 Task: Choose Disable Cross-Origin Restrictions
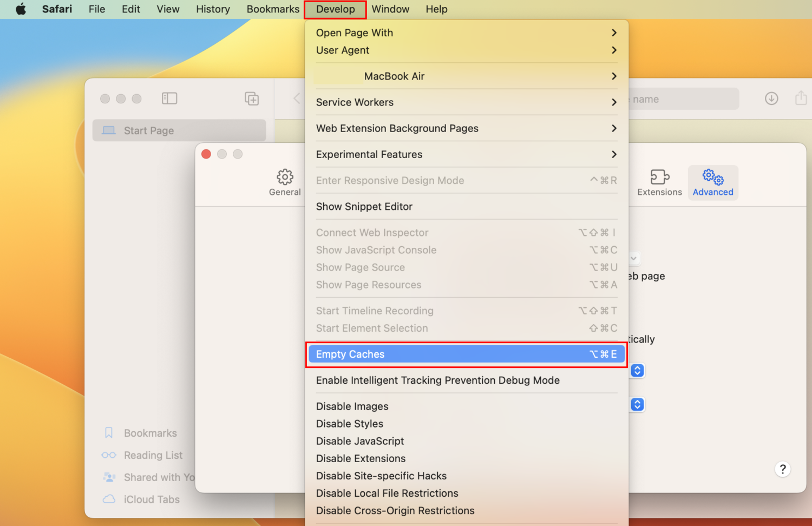(x=466, y=510)
